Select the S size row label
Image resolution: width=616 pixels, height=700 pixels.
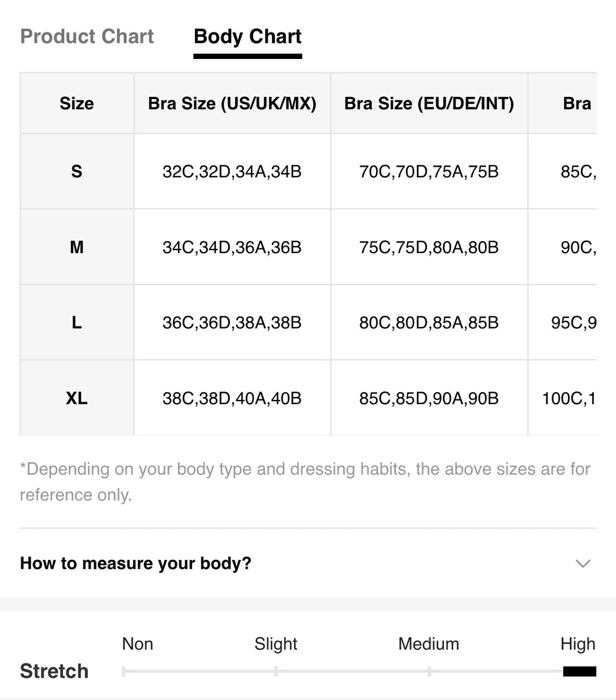77,171
